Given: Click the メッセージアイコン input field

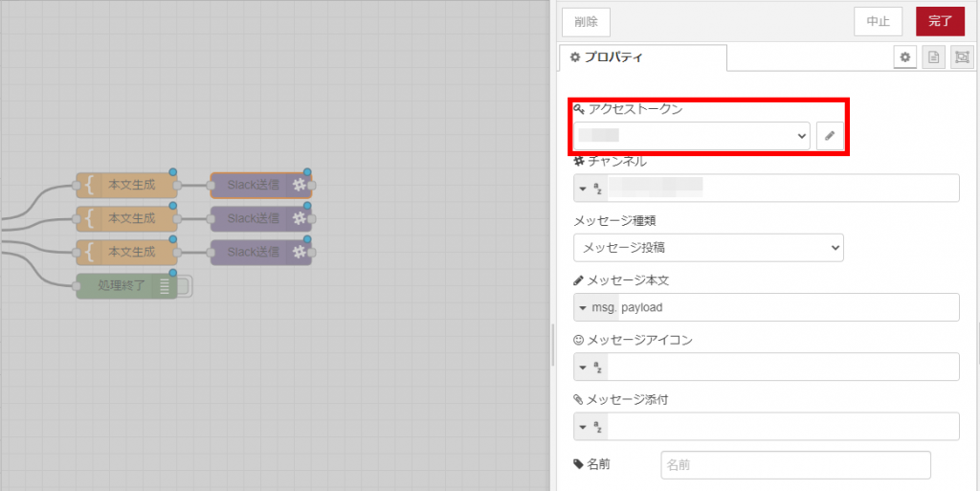Looking at the screenshot, I should click(x=783, y=367).
